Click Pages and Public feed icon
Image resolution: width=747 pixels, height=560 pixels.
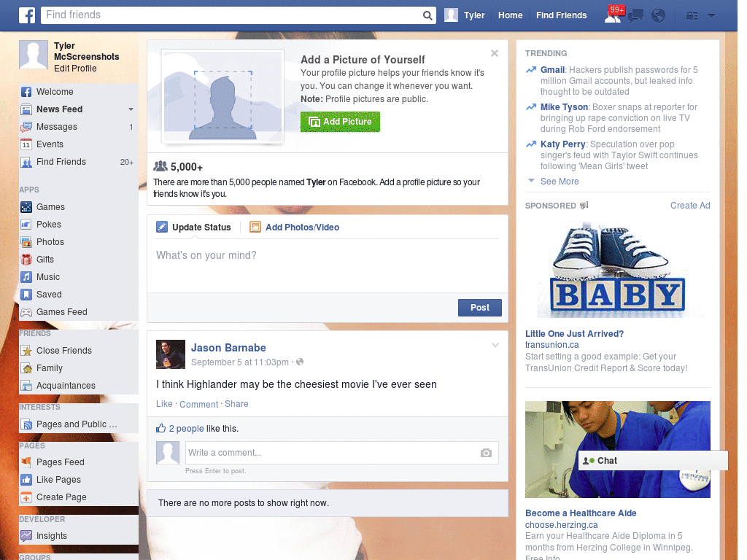tap(26, 424)
